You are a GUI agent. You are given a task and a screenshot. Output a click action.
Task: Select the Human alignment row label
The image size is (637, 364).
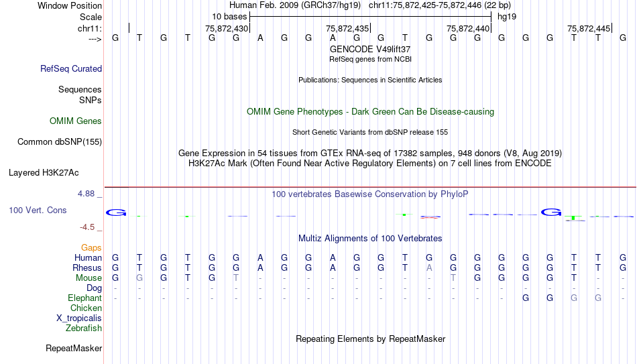pos(88,258)
